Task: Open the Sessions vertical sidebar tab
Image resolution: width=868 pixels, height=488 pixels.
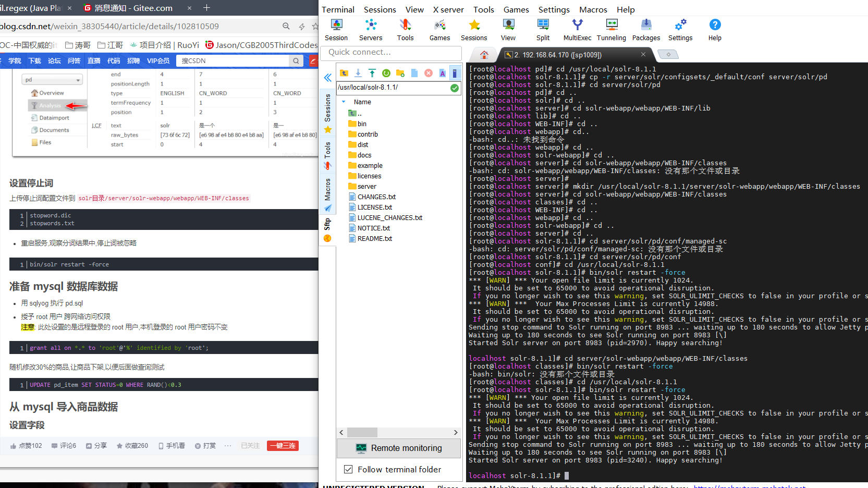Action: coord(327,113)
